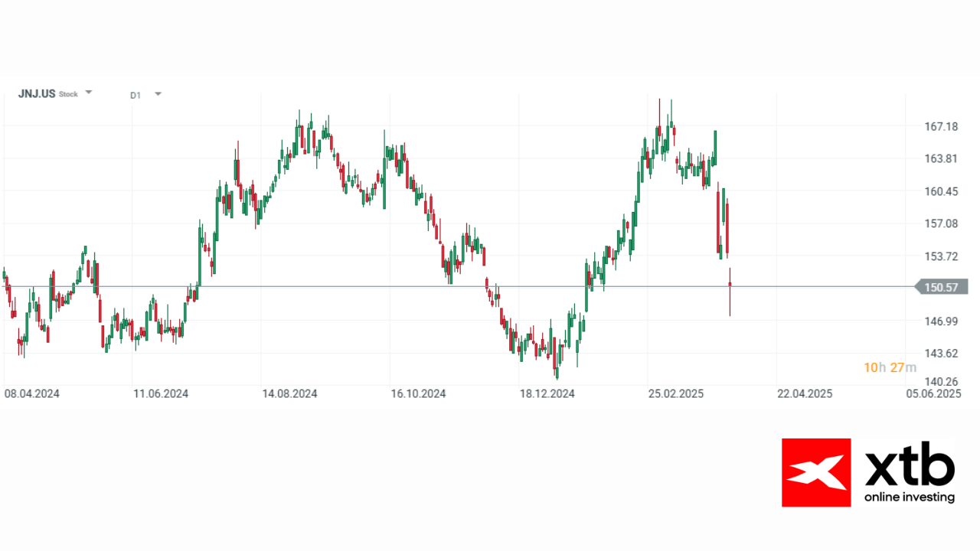Expand the D1 timeframe dropdown arrow
980x551 pixels.
[x=158, y=94]
